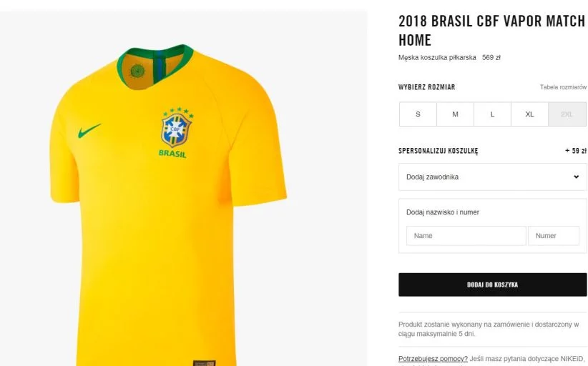Click the chevron arrow in player dropdown
The image size is (588, 366).
(x=576, y=177)
